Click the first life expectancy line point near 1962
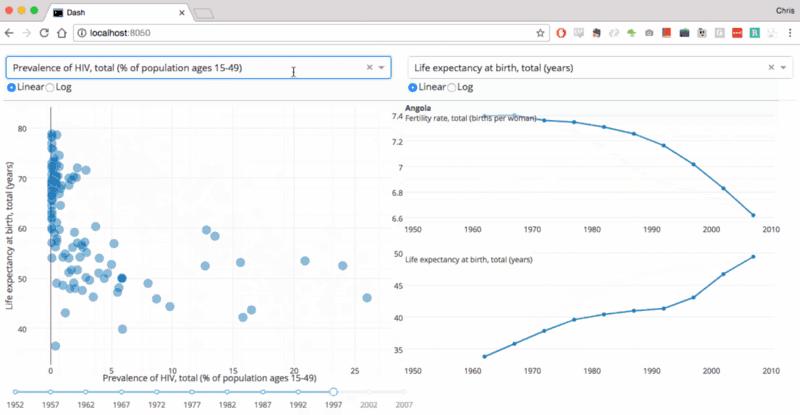 click(x=484, y=356)
